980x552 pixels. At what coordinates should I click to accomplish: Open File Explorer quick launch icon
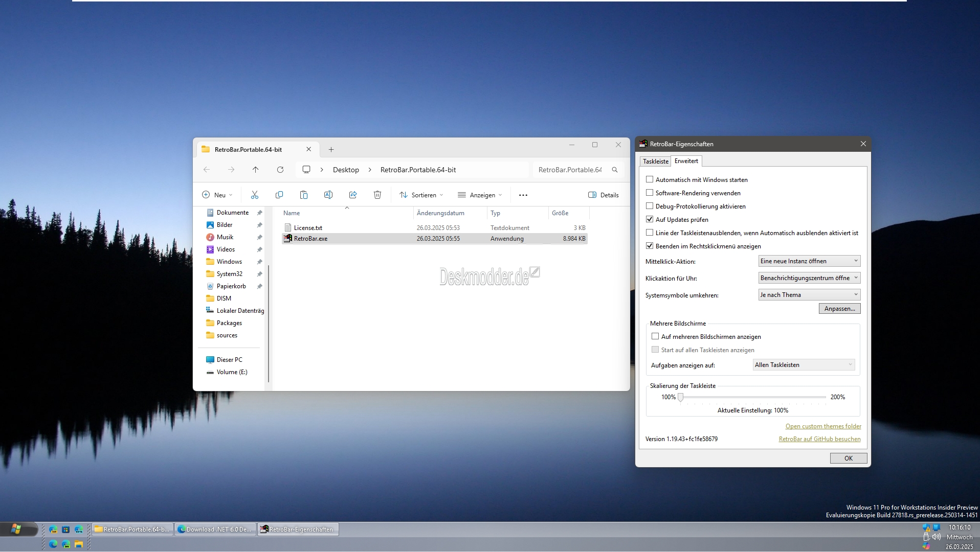79,544
